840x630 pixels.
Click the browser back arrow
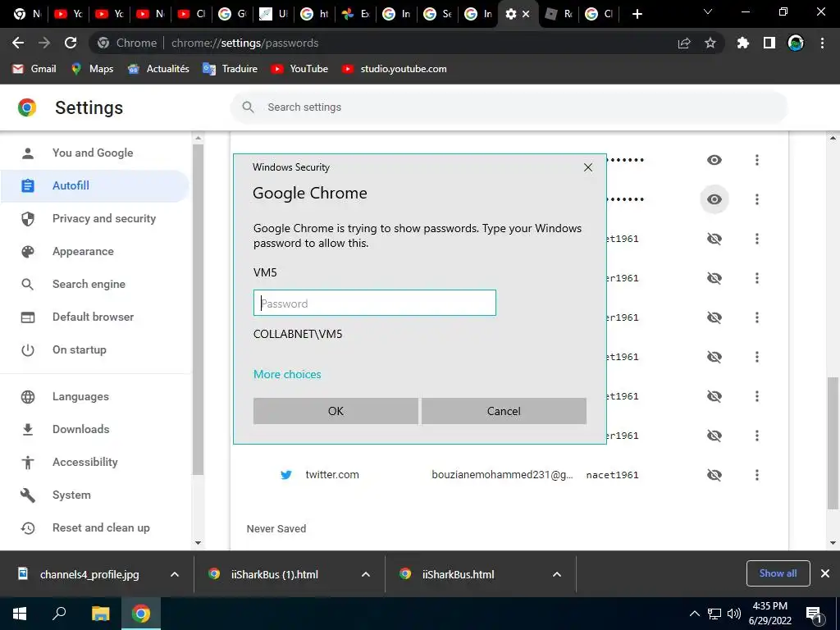[18, 43]
